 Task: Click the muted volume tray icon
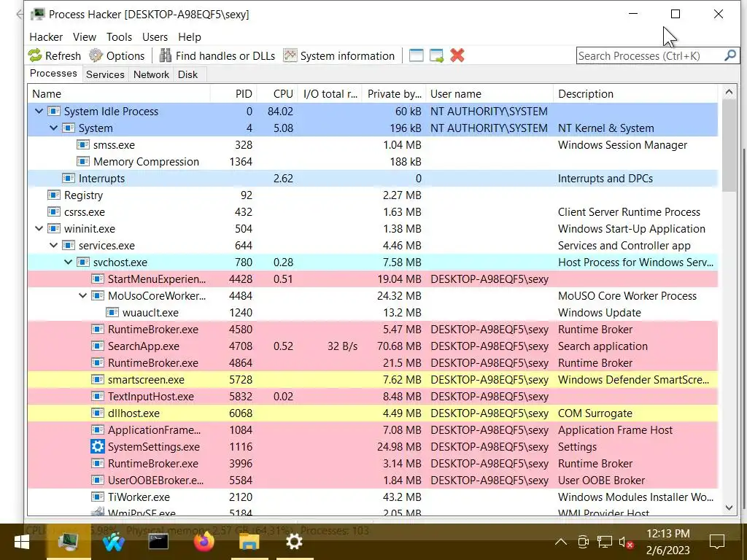(x=626, y=542)
